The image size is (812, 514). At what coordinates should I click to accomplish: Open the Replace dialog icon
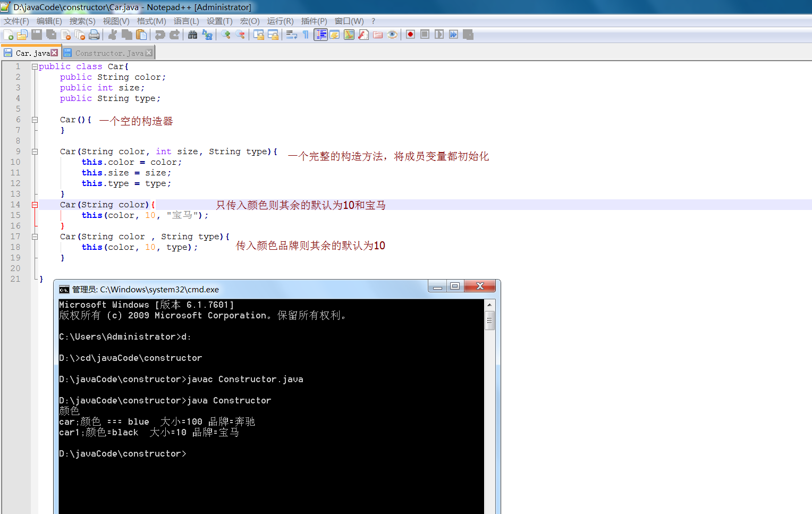point(207,35)
